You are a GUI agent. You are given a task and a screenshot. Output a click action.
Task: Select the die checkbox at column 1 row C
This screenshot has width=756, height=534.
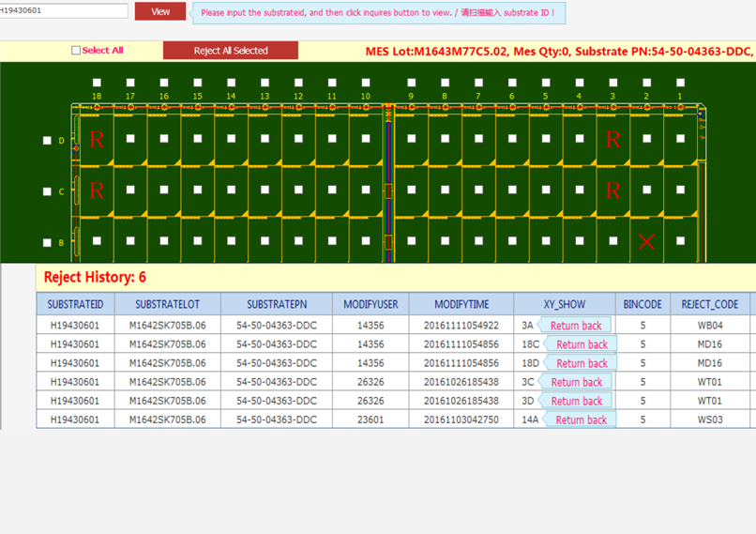(680, 190)
